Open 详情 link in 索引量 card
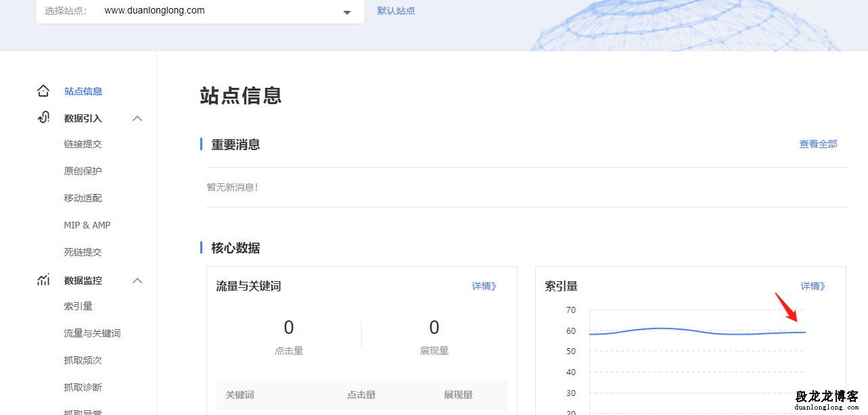868x415 pixels. [813, 286]
